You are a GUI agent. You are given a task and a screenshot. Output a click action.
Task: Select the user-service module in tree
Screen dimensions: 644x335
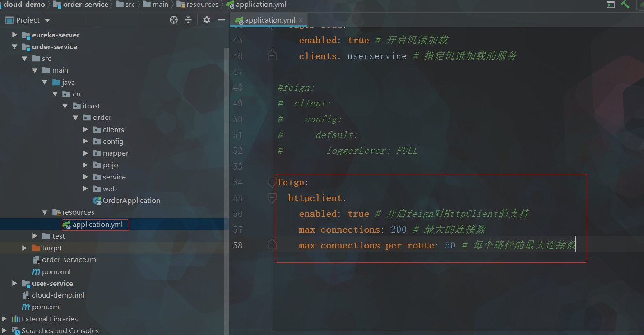coord(52,284)
